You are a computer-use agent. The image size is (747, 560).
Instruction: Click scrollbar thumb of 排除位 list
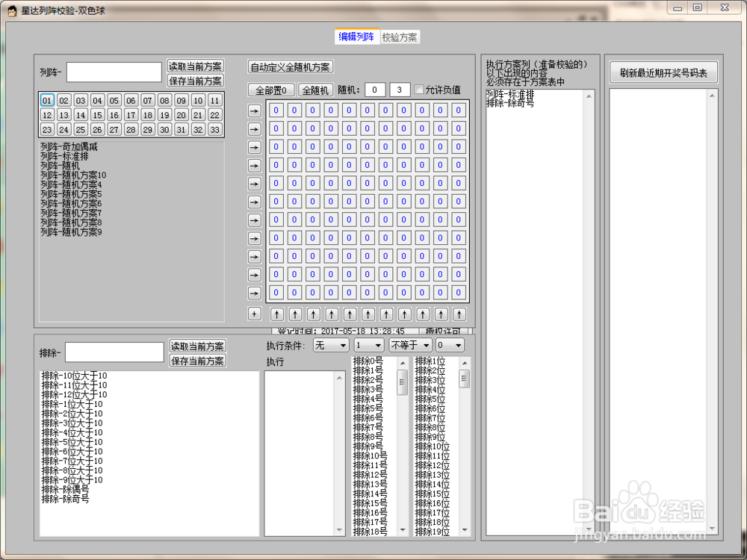click(465, 379)
